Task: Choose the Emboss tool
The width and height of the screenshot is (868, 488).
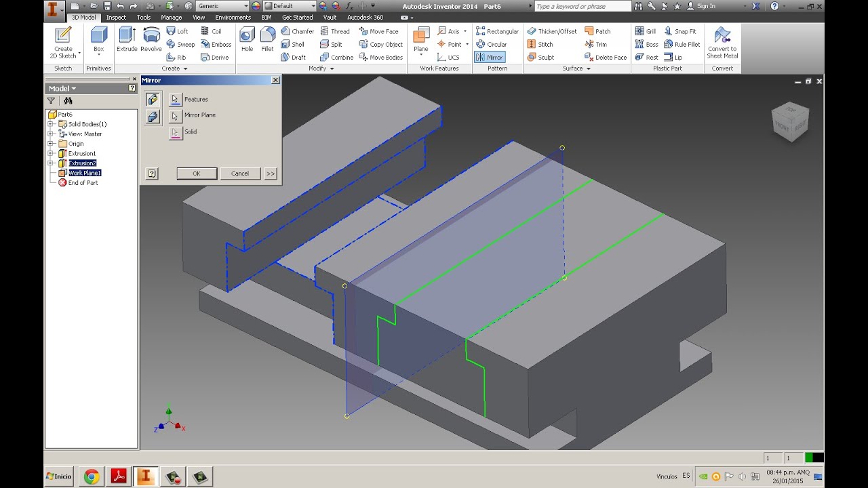Action: (x=216, y=44)
